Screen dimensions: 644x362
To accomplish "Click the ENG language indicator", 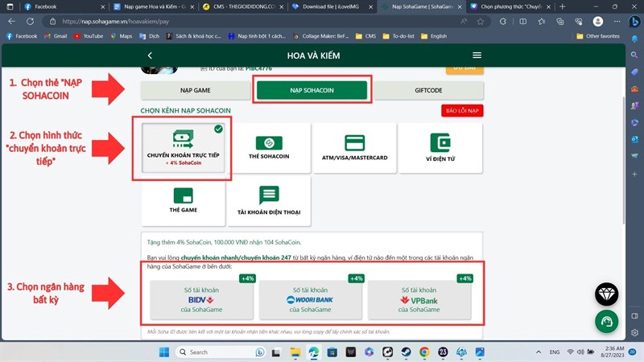I will pyautogui.click(x=555, y=352).
